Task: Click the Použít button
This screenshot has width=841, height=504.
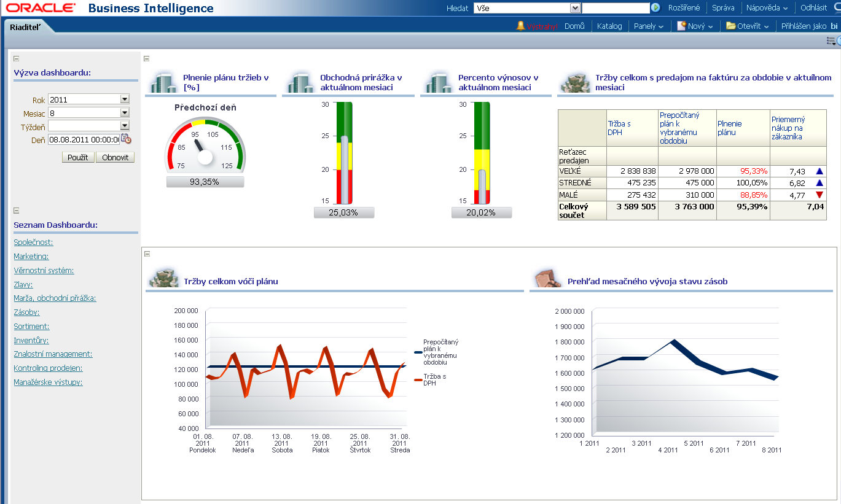Action: [78, 157]
